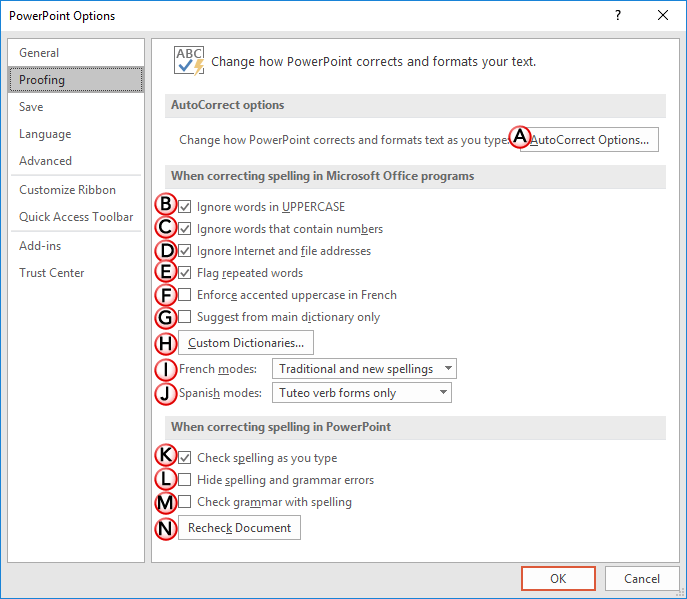Open Custom Dictionaries
Image resolution: width=687 pixels, height=599 pixels.
[x=246, y=343]
